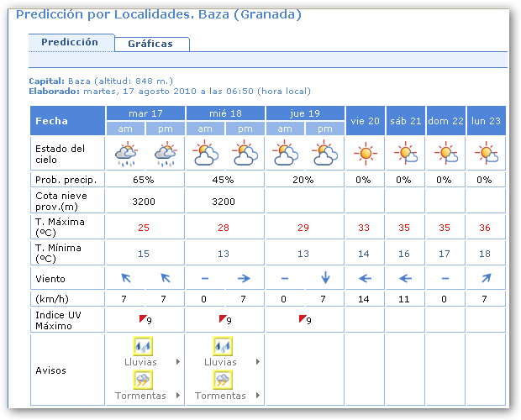This screenshot has height=420, width=521.
Task: Expand the Tormentas warning arrow for mar 17
Action: click(x=176, y=396)
